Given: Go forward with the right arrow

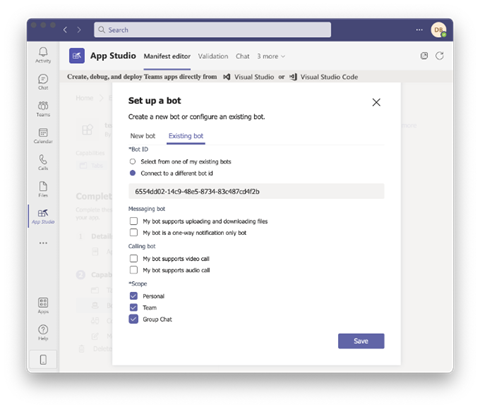Looking at the screenshot, I should (x=79, y=30).
